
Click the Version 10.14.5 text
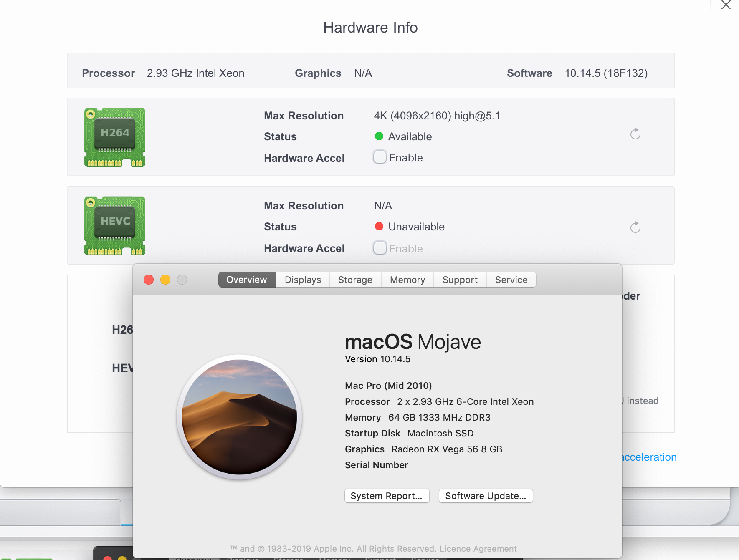pyautogui.click(x=377, y=359)
